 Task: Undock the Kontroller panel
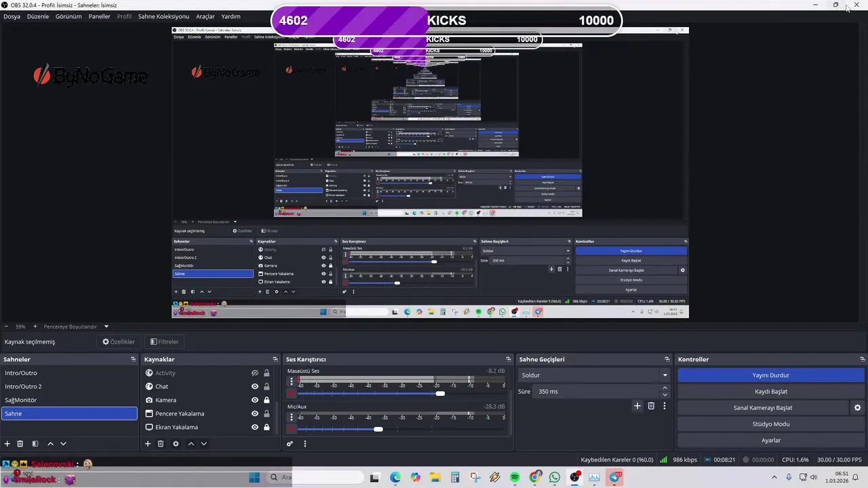click(x=863, y=359)
